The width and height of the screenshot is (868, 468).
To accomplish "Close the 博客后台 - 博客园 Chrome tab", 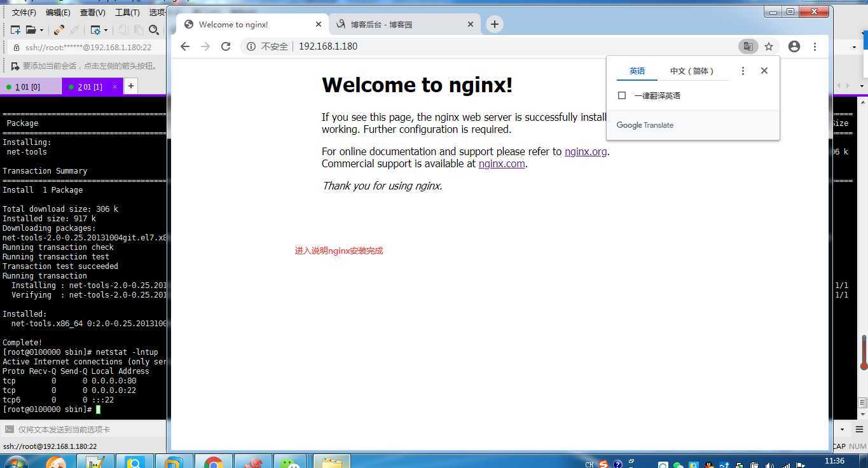I will pyautogui.click(x=471, y=24).
